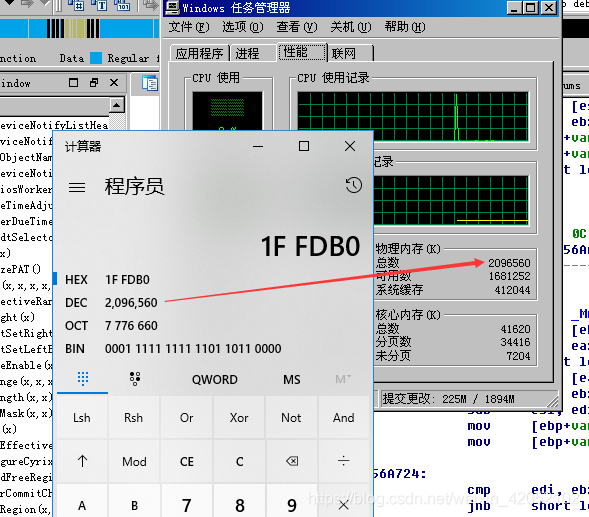Switch to 进程 tab
Screen dimensions: 589x517
[x=254, y=53]
